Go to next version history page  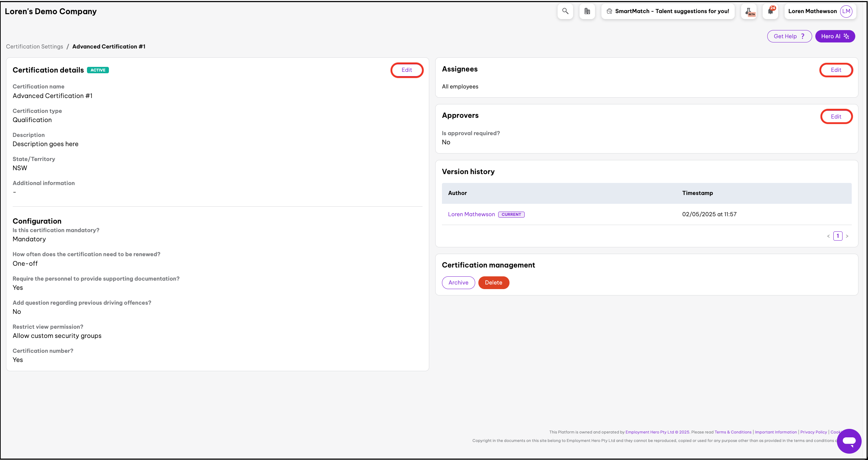click(847, 236)
